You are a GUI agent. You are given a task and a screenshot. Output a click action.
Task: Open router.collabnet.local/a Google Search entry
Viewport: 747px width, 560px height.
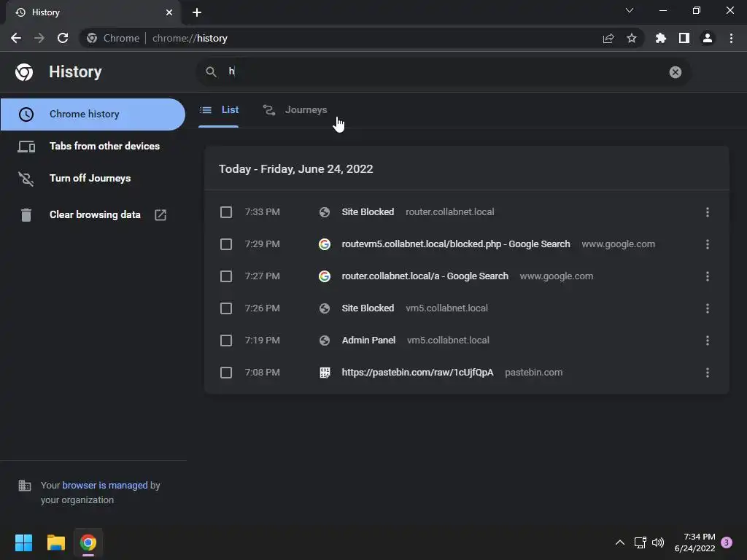[x=425, y=276]
